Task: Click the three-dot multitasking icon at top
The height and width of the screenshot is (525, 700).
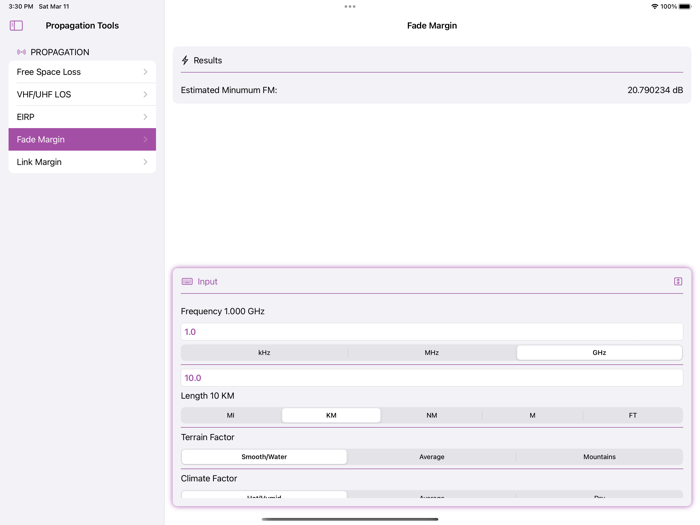Action: click(350, 7)
